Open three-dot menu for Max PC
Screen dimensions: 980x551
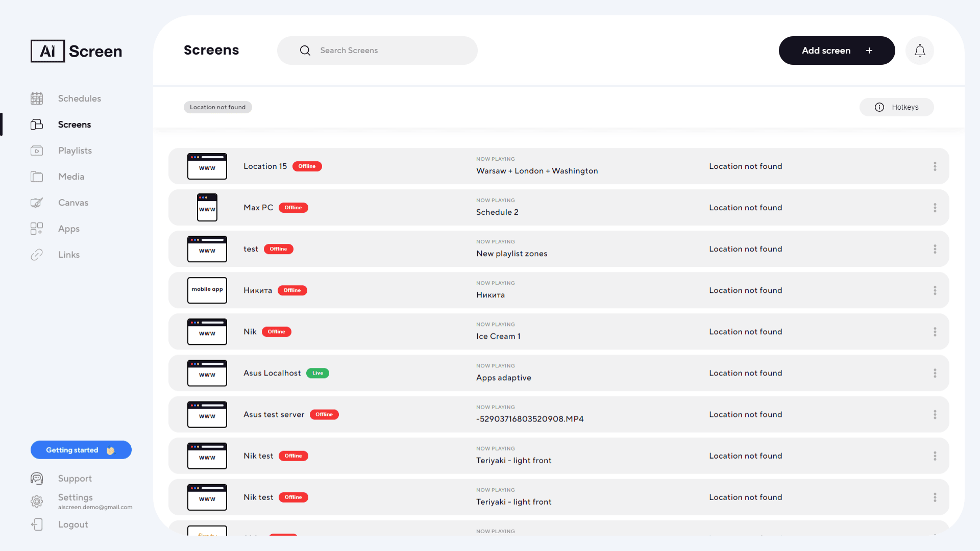point(935,208)
